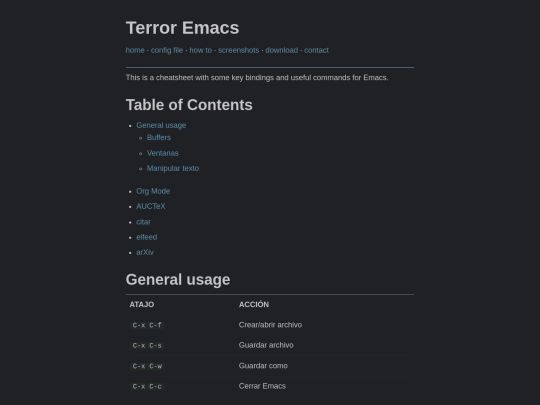Image resolution: width=540 pixels, height=405 pixels.
Task: Open the home navigation link
Action: (x=135, y=50)
